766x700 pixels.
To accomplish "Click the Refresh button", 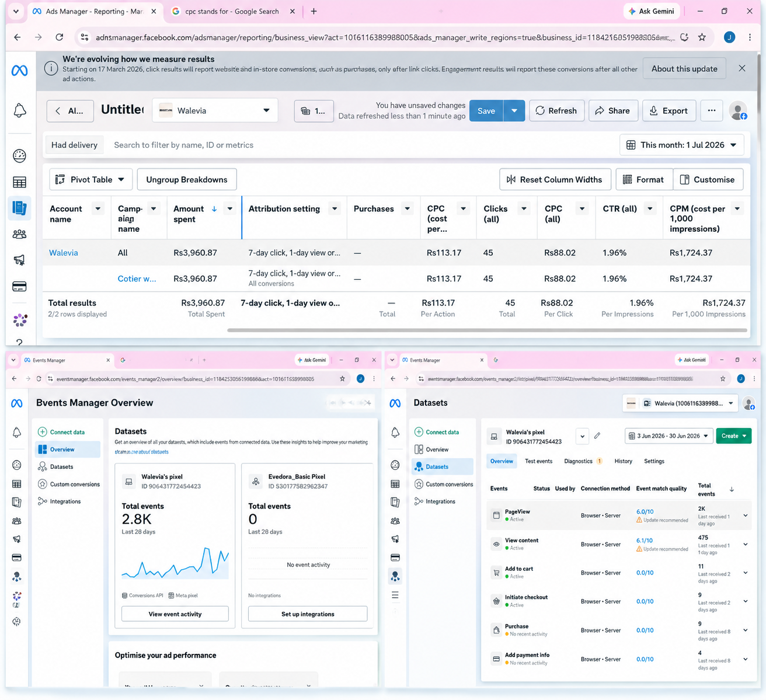I will (556, 110).
